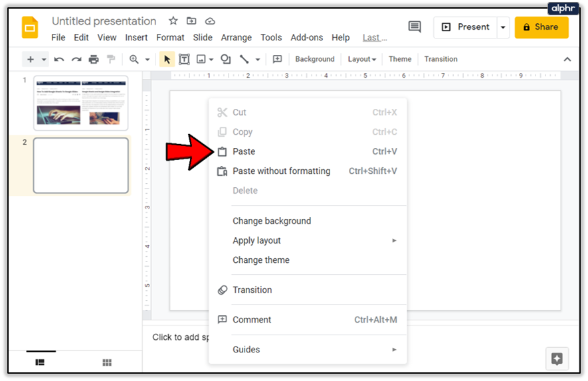The image size is (588, 381).
Task: Click the yellow Share button
Action: [541, 27]
